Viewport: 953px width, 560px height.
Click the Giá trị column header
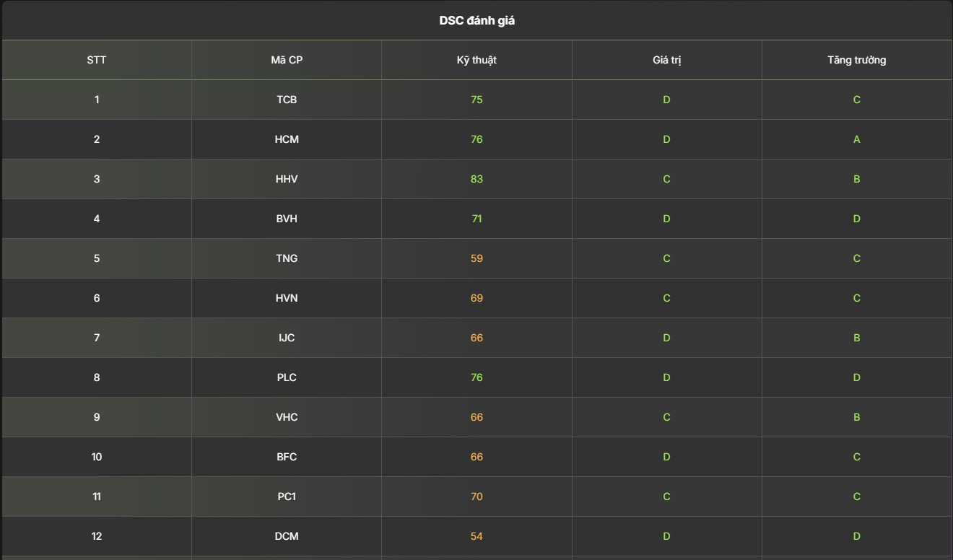point(666,60)
